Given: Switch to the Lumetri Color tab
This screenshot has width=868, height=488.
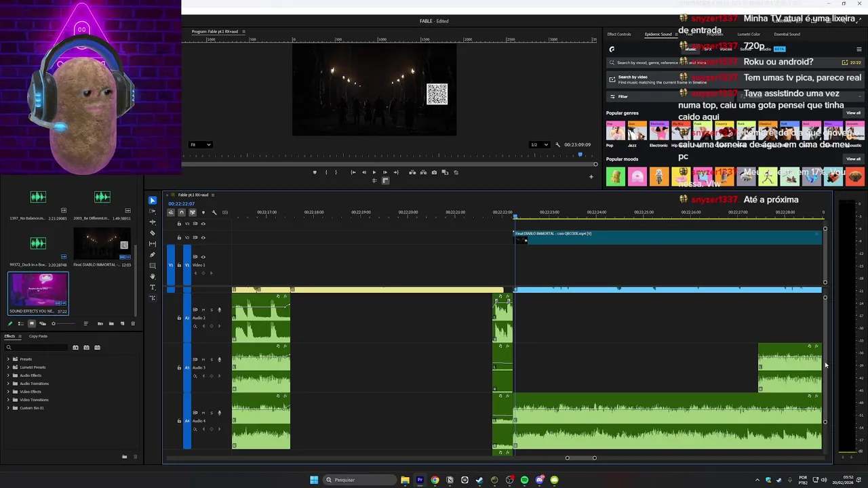Looking at the screenshot, I should pos(749,34).
